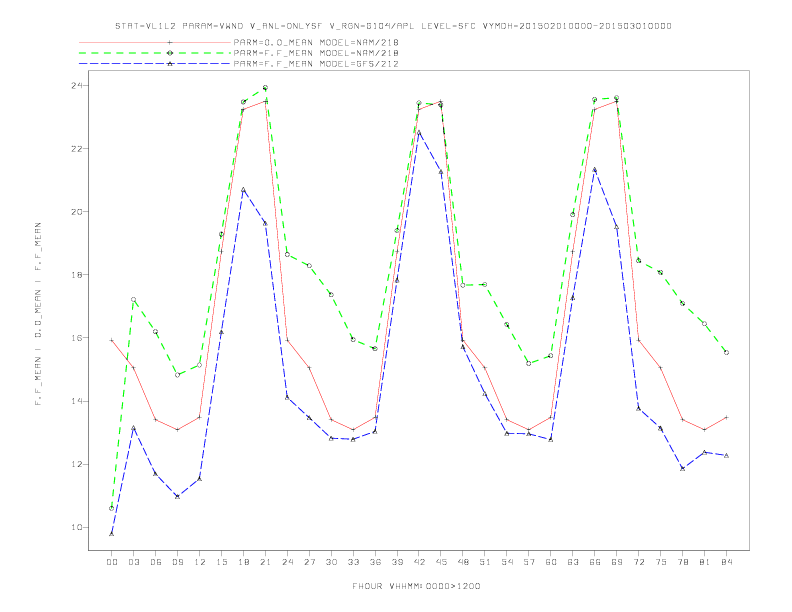Screen dimensions: 792x612
Task: Click x-axis forecast hour label 81
Action: pyautogui.click(x=705, y=562)
